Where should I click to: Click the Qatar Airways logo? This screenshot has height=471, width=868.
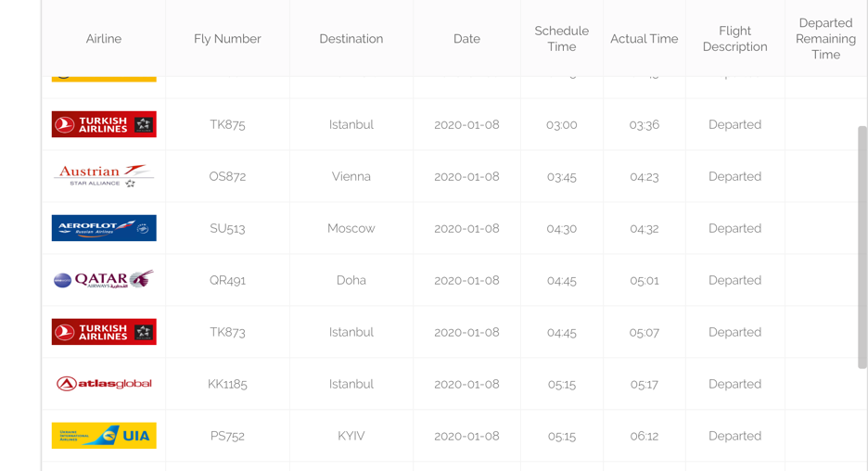(x=104, y=280)
